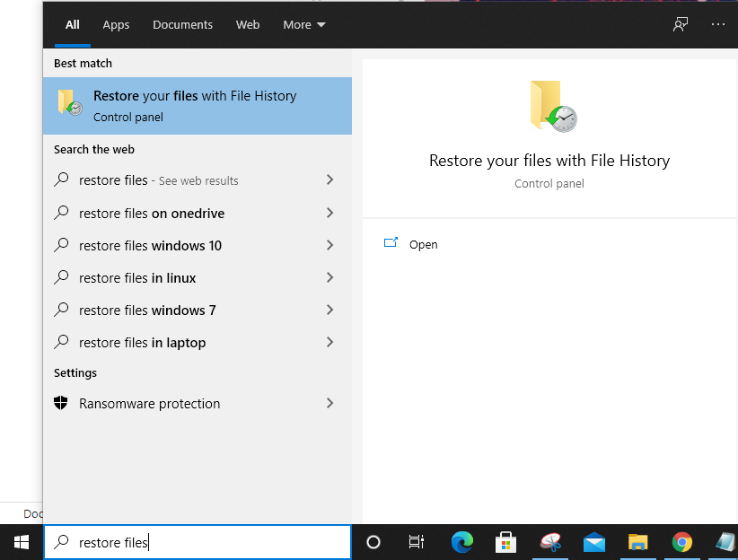Switch to the Web tab
738x560 pixels.
[248, 24]
